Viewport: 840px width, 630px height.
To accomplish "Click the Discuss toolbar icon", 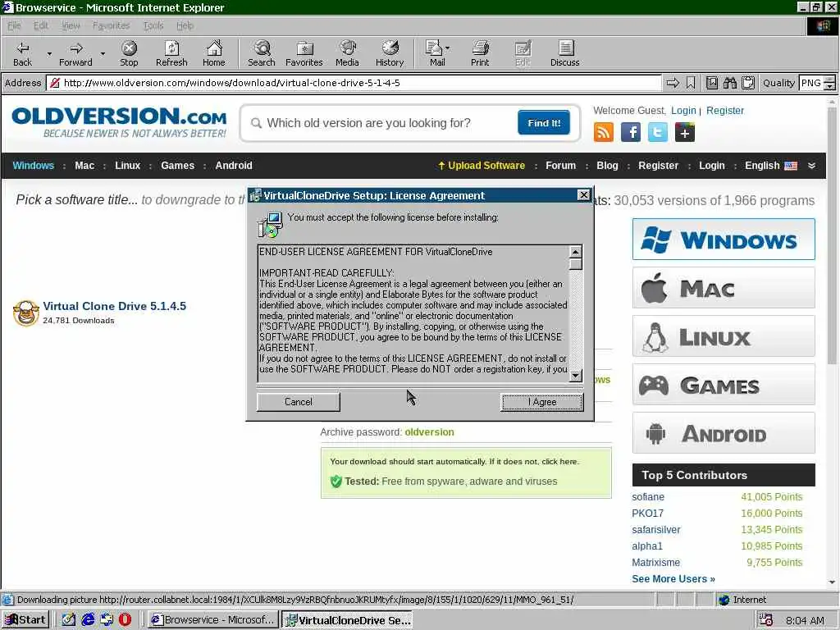I will (x=564, y=53).
